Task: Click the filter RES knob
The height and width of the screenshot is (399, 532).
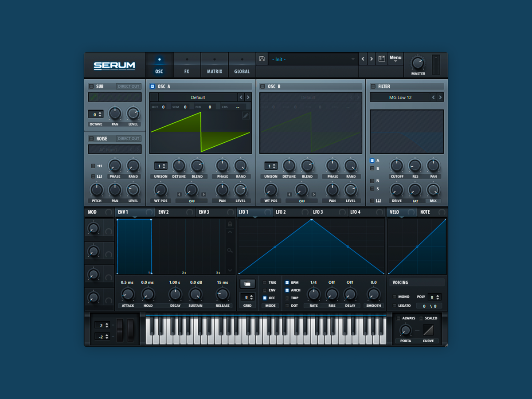Action: click(x=415, y=166)
